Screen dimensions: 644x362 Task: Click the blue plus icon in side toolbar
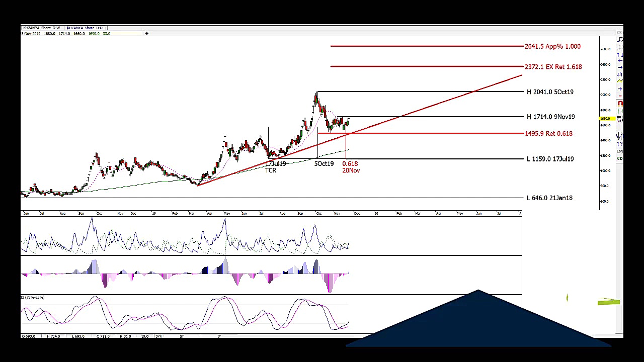coord(621,89)
